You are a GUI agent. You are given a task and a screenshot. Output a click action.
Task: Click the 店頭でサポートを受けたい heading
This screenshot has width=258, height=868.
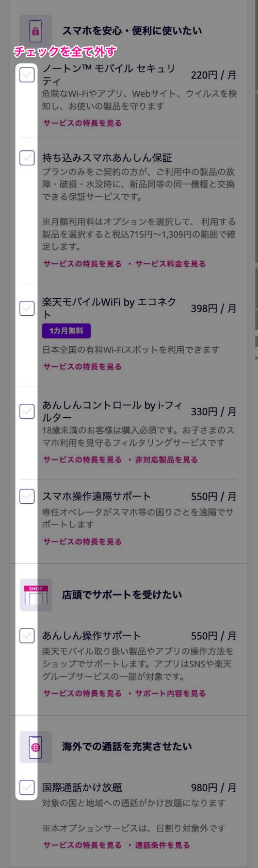click(x=122, y=595)
